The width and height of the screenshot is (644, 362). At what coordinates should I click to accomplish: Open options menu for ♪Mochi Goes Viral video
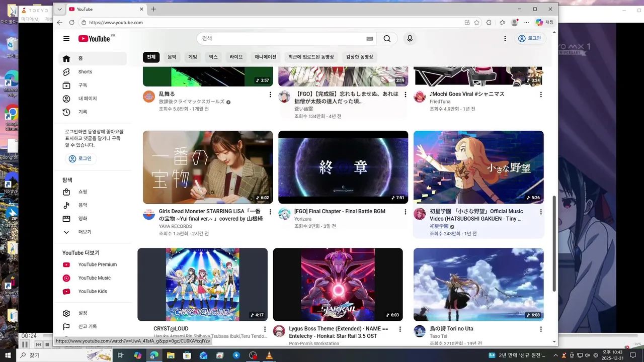tap(541, 95)
